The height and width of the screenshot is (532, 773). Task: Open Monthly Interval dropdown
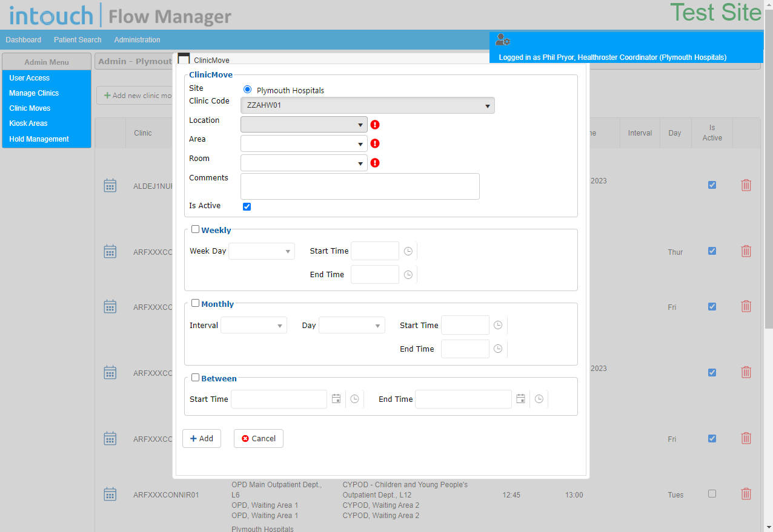[x=254, y=325]
